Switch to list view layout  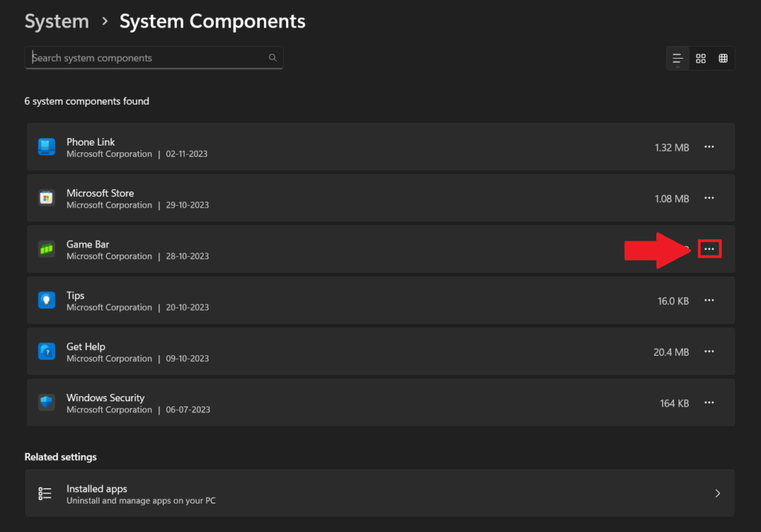click(678, 59)
